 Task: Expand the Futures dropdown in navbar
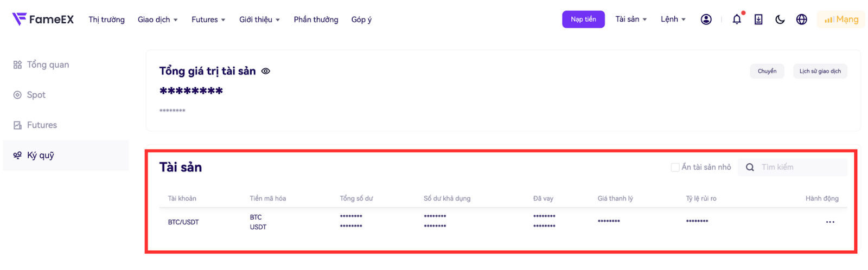click(208, 20)
